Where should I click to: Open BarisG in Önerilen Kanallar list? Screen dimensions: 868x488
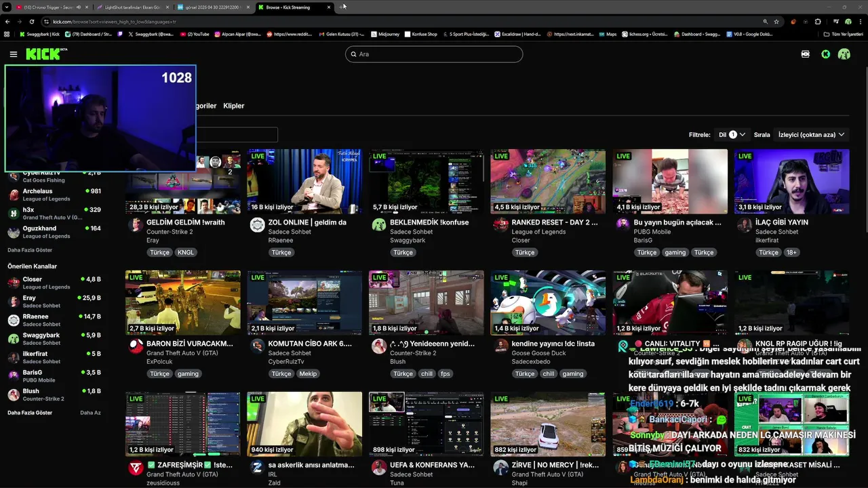54,376
